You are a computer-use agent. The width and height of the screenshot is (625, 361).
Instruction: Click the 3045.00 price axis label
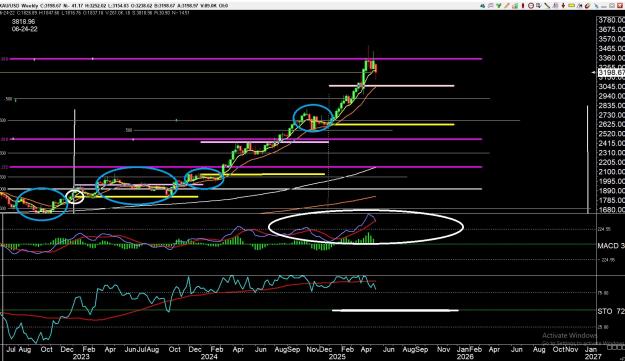(611, 86)
